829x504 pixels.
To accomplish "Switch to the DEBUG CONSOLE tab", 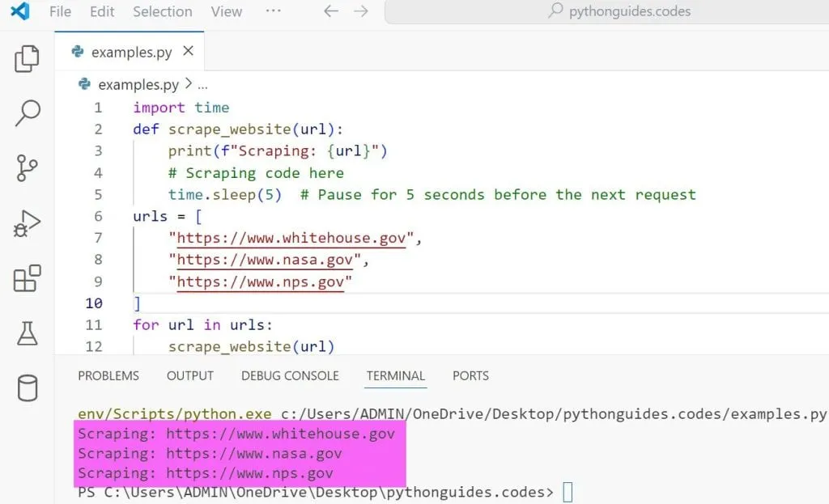I will click(290, 375).
